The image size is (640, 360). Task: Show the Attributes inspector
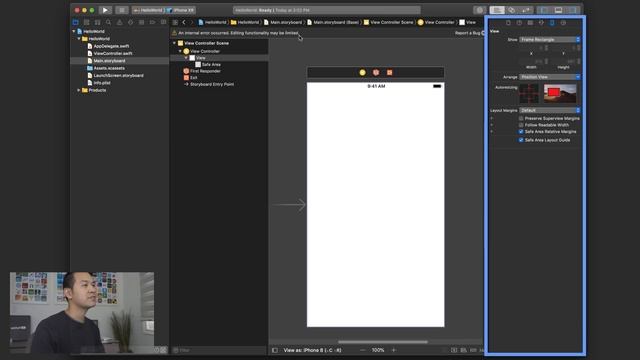(x=541, y=23)
